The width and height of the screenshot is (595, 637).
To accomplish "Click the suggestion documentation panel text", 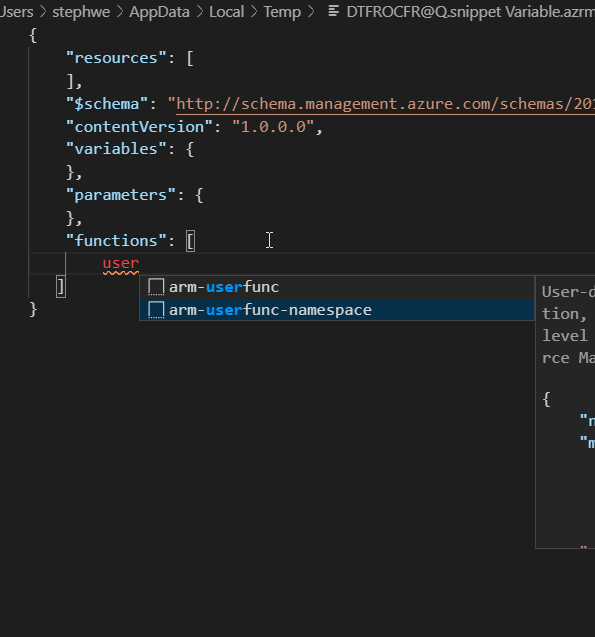I will point(568,325).
